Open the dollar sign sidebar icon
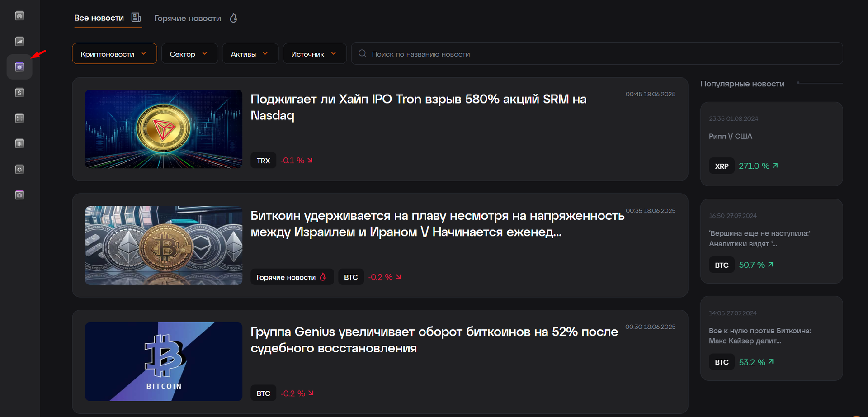The width and height of the screenshot is (868, 417). click(x=19, y=93)
